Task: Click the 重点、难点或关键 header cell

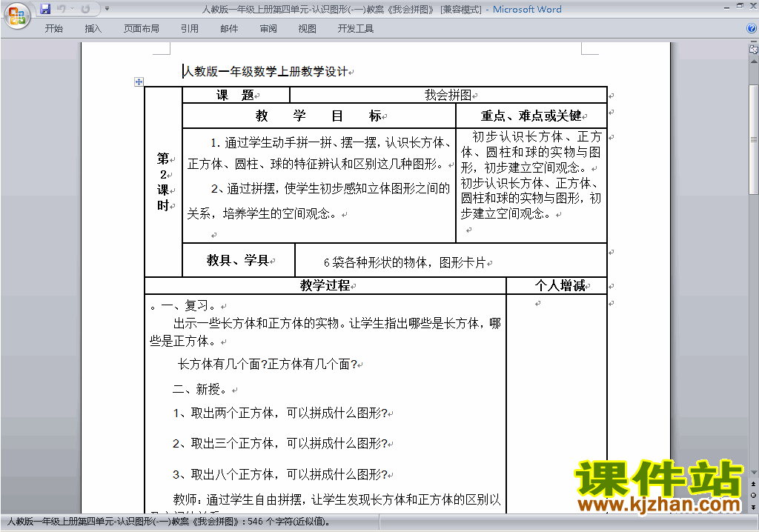Action: [x=531, y=116]
